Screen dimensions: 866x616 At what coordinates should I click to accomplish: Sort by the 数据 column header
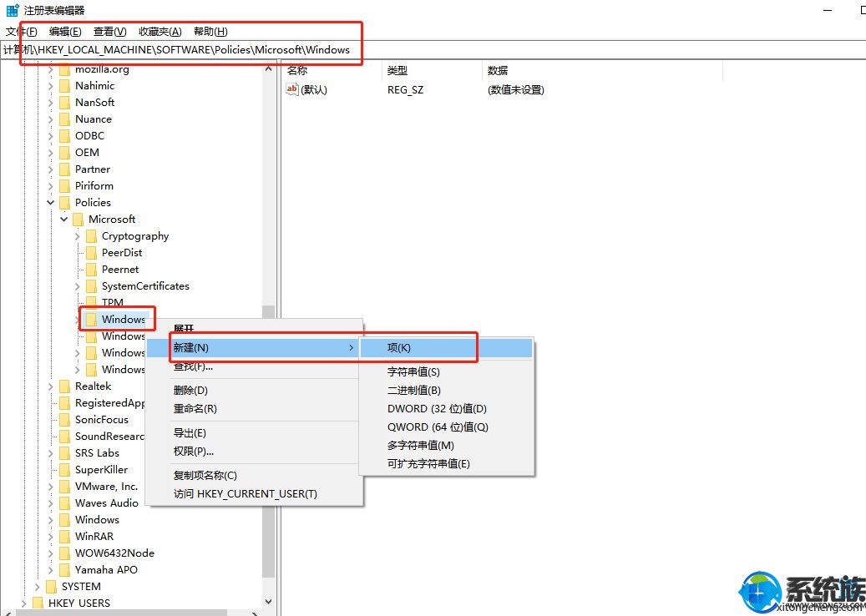coord(602,70)
